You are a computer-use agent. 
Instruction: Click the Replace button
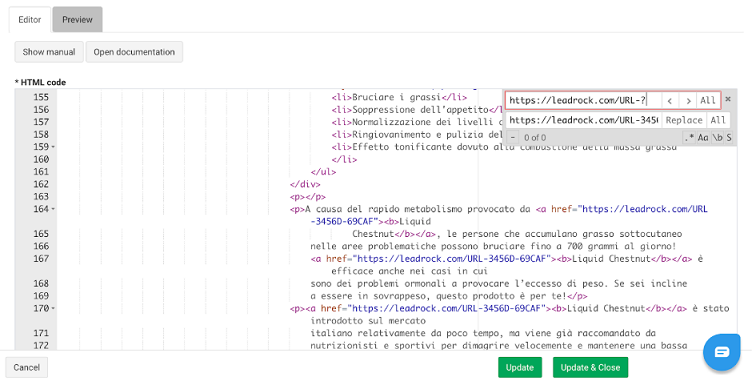coord(684,120)
